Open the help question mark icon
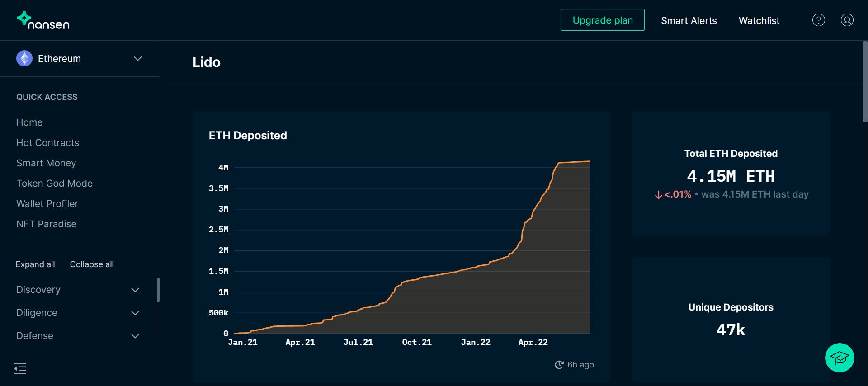 [x=818, y=20]
